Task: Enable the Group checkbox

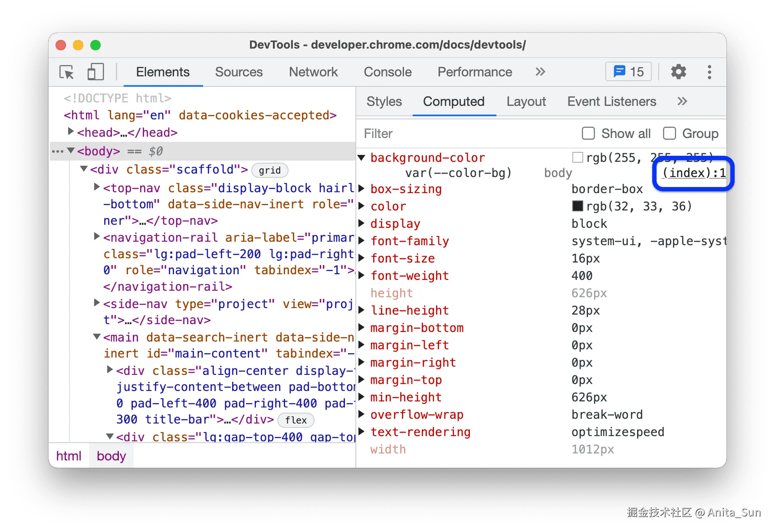Action: [x=670, y=134]
